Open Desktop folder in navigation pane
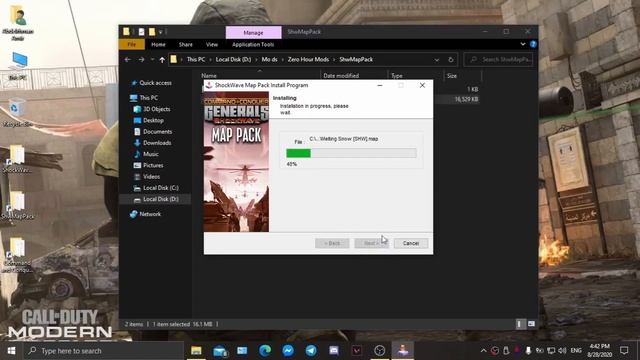Screen dimensions: 640x360 click(153, 120)
